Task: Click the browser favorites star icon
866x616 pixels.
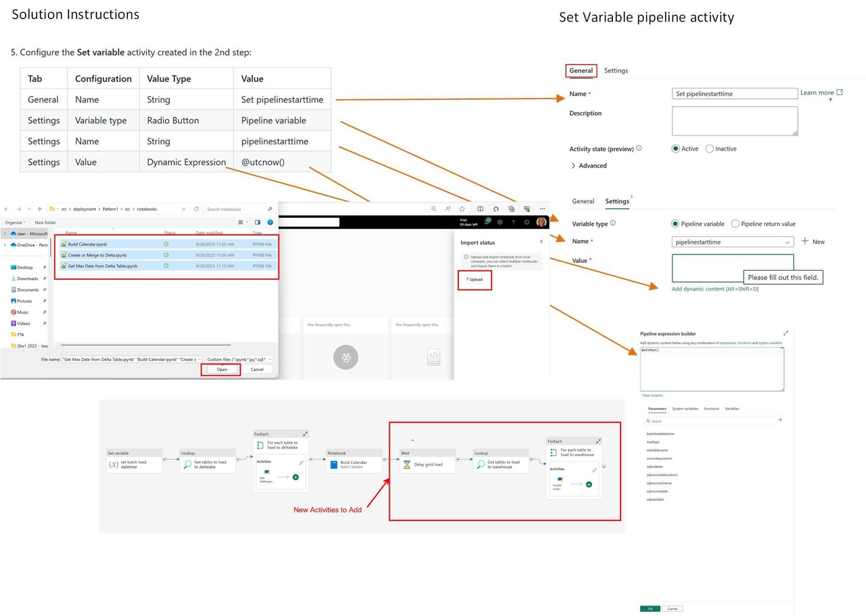Action: [x=462, y=209]
